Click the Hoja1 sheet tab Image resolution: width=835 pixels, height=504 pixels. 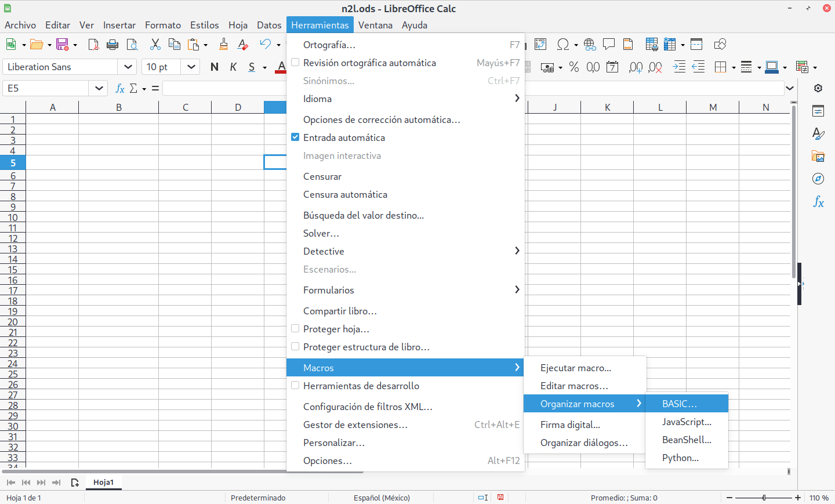[104, 482]
